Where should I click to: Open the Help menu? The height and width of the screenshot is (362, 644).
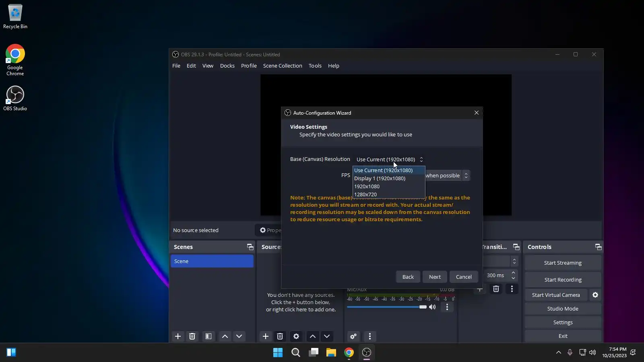334,66
